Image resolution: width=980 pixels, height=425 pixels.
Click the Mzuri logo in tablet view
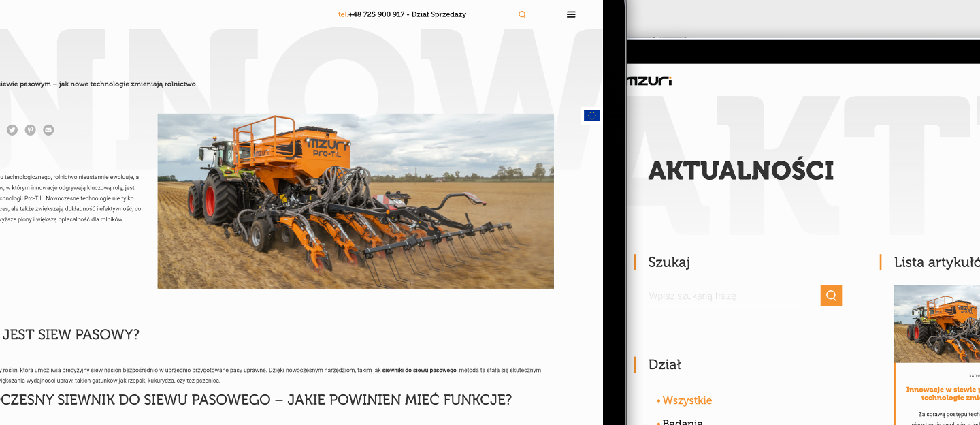click(x=649, y=81)
